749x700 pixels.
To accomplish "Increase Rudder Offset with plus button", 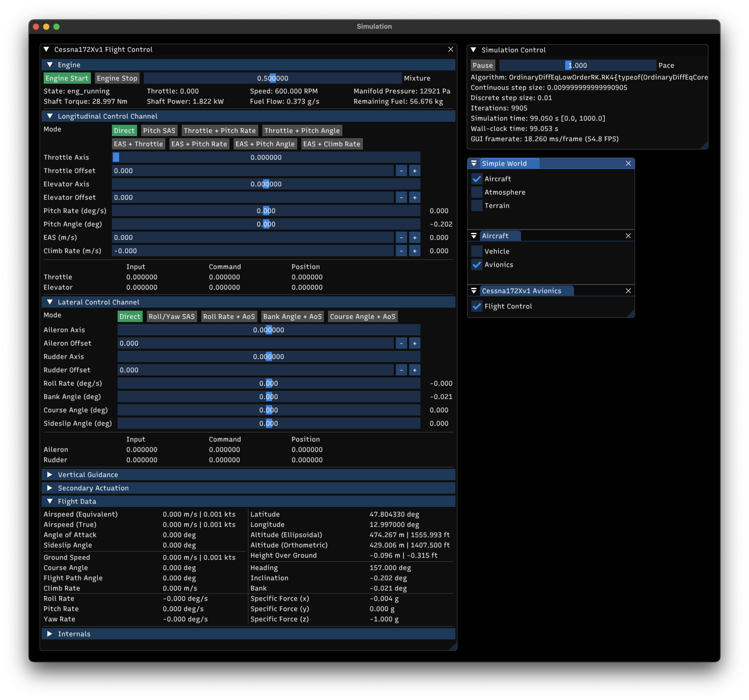I will 415,370.
